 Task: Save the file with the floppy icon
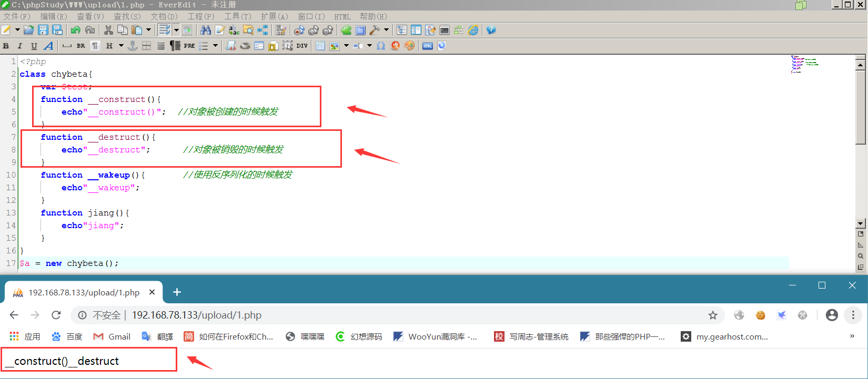(x=43, y=30)
